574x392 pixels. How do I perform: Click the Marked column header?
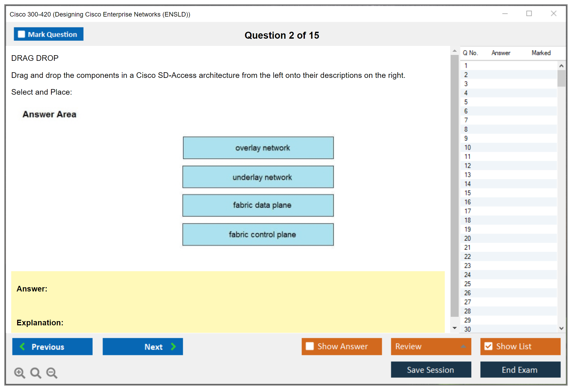[x=541, y=53]
